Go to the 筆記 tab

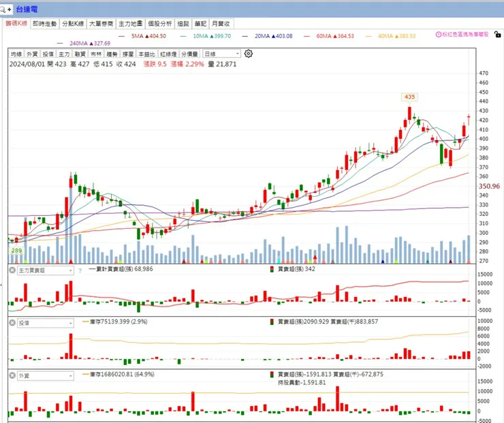pyautogui.click(x=200, y=24)
